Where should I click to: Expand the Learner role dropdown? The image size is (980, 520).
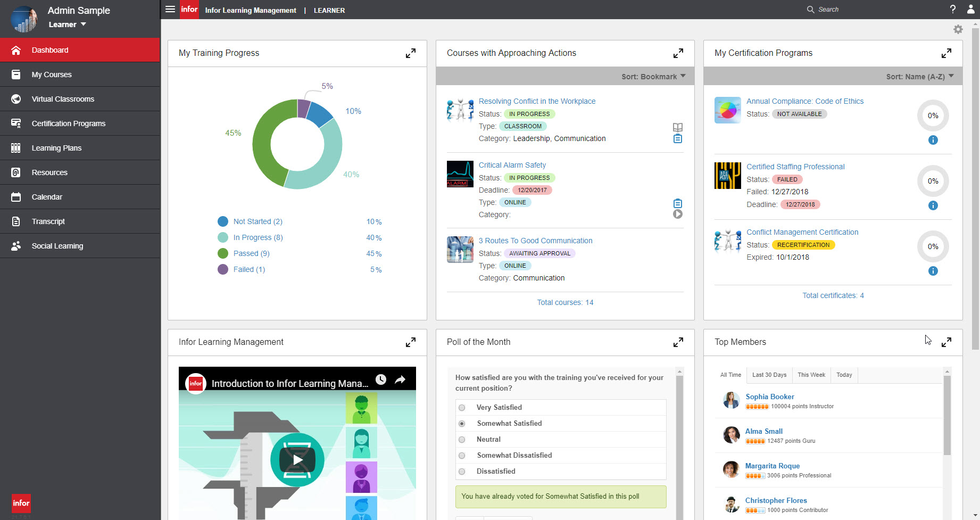(x=68, y=24)
